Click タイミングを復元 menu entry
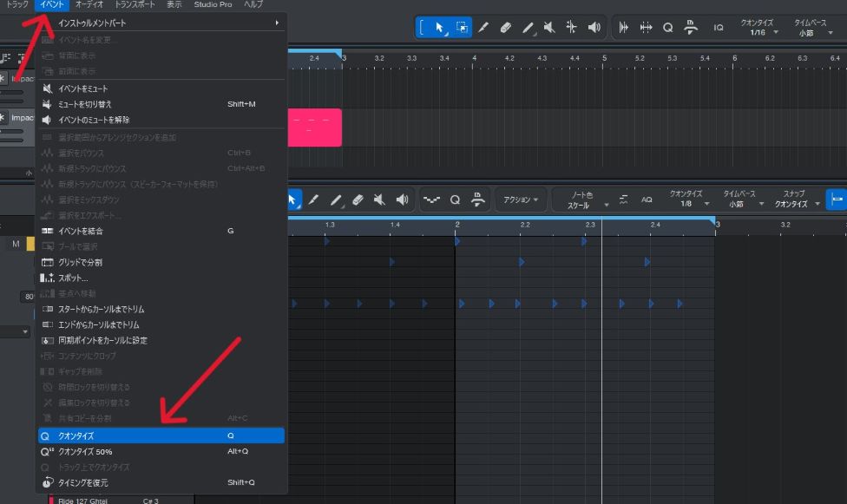 83,482
